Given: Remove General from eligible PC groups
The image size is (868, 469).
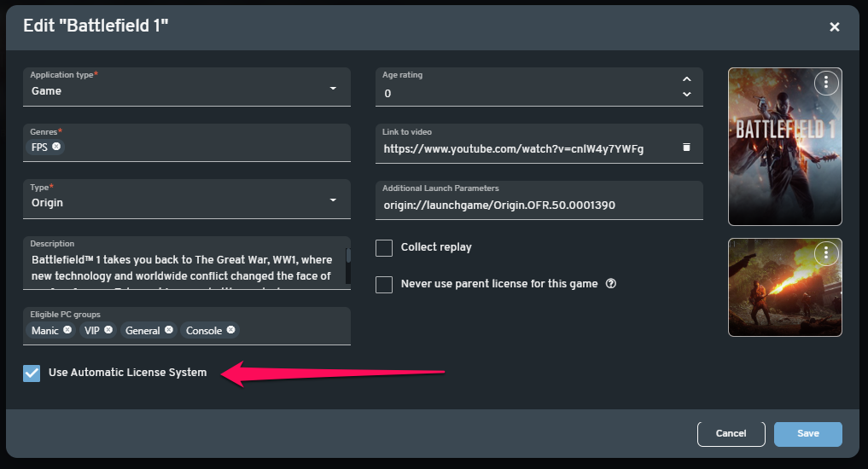Looking at the screenshot, I should 169,330.
